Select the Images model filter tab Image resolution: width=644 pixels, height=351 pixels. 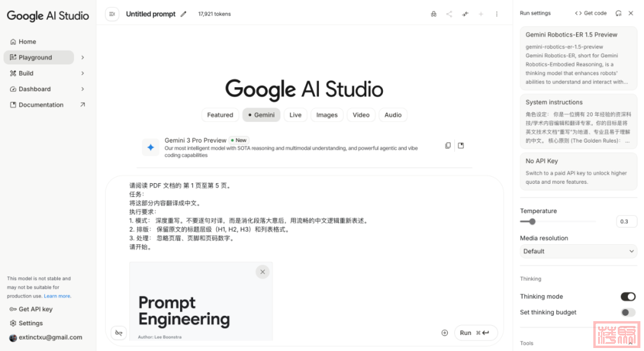327,115
